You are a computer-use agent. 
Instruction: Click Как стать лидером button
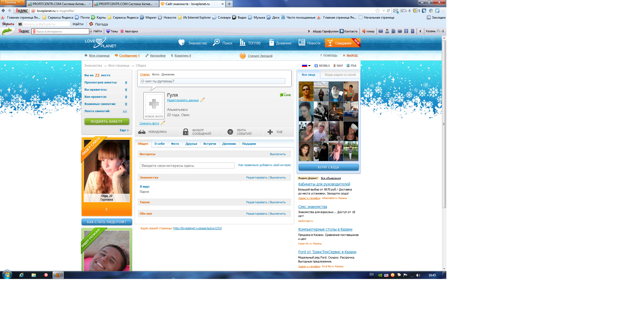(107, 222)
